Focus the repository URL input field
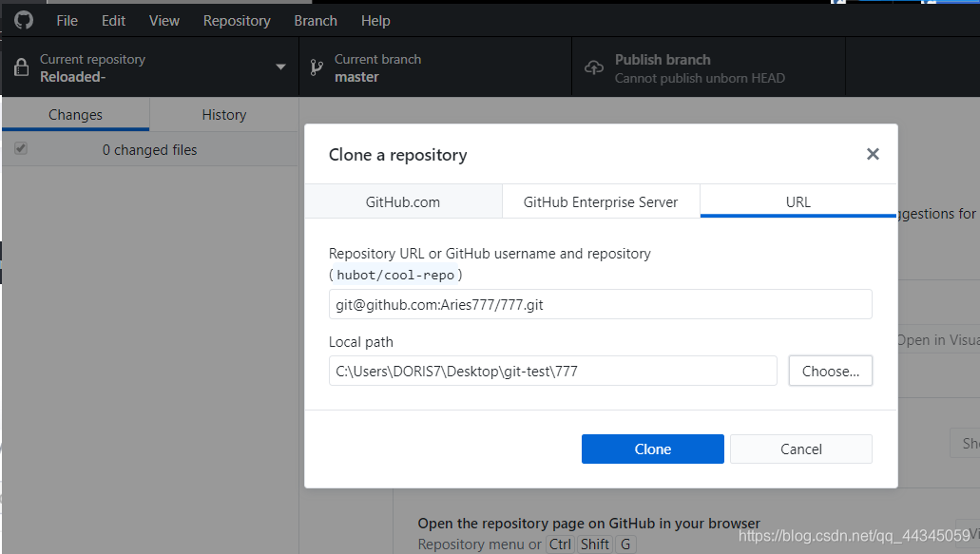The width and height of the screenshot is (980, 554). [x=601, y=304]
